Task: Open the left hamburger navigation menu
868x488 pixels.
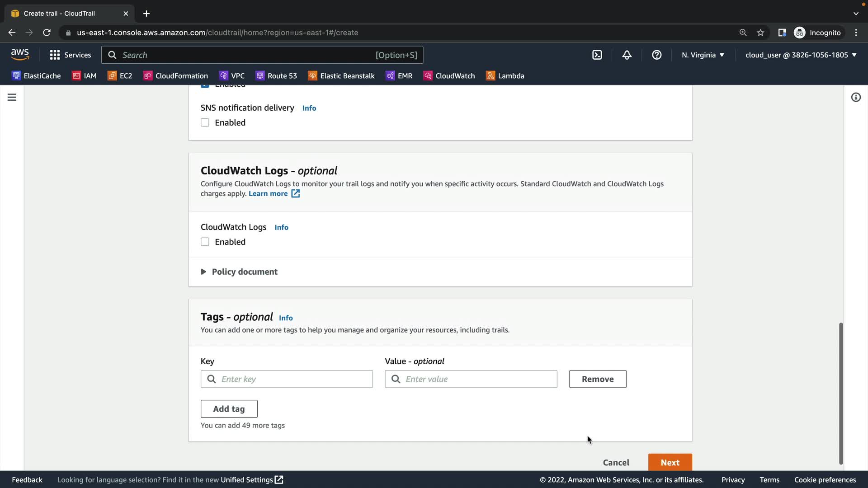Action: [12, 97]
